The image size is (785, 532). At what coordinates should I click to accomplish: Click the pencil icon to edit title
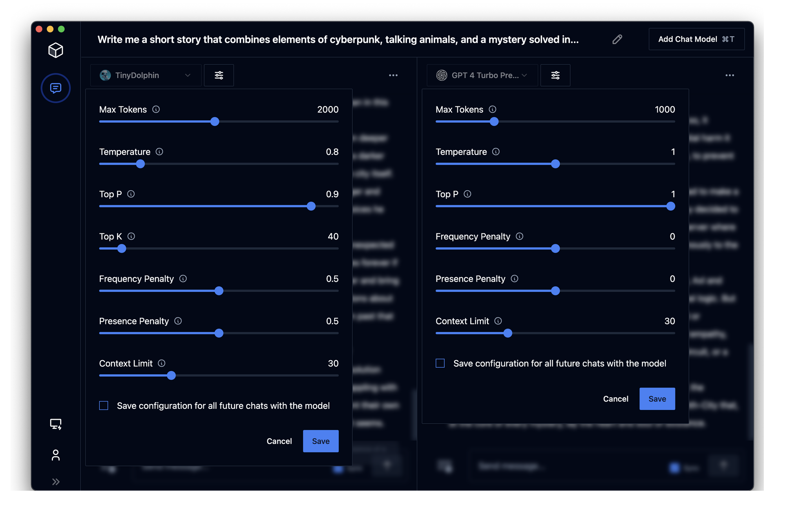coord(617,39)
